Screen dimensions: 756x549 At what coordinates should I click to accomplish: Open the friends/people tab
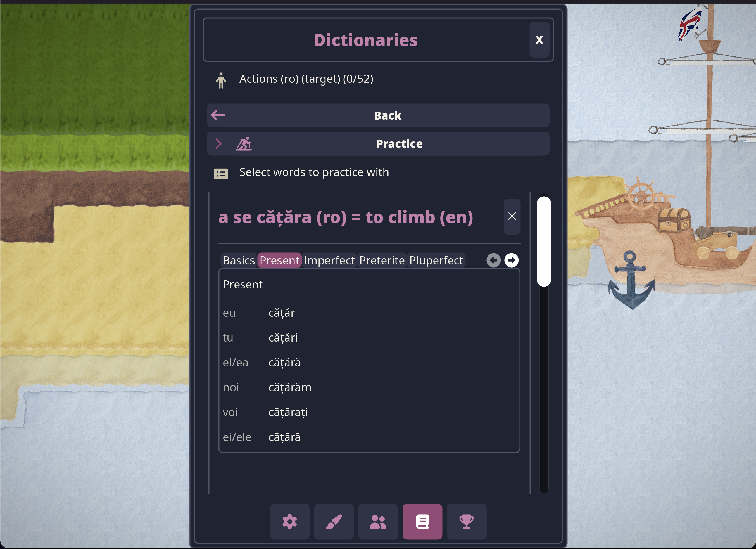378,521
